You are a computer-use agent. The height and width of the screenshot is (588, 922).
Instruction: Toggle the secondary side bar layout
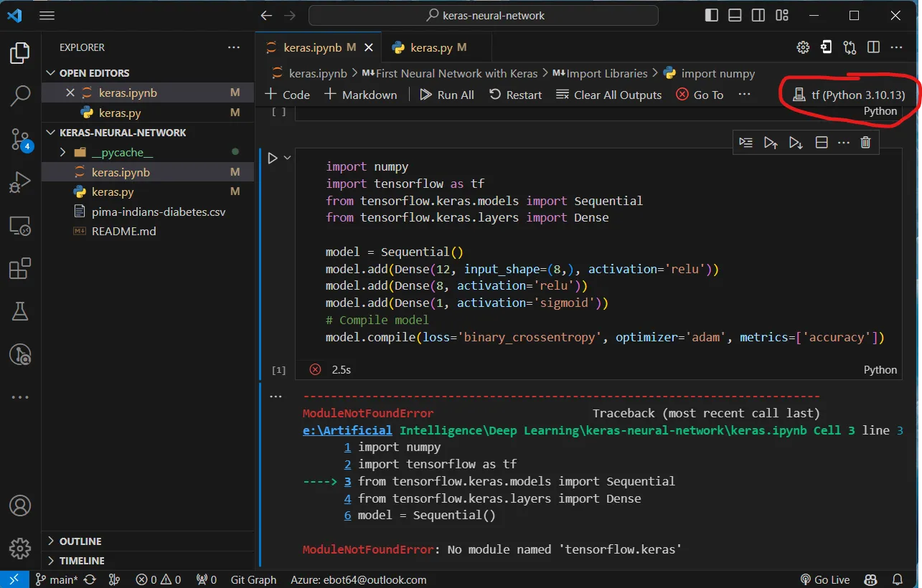coord(758,15)
